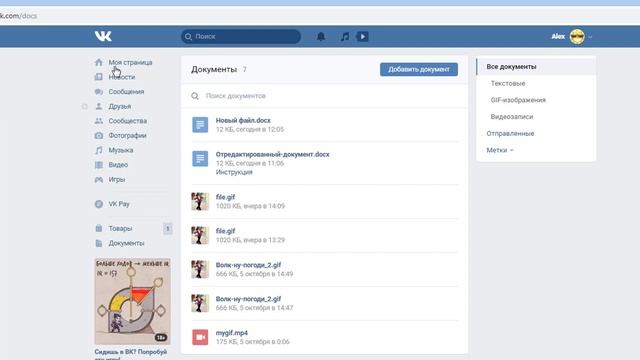Click the Alex profile avatar
This screenshot has width=640, height=360.
point(577,37)
